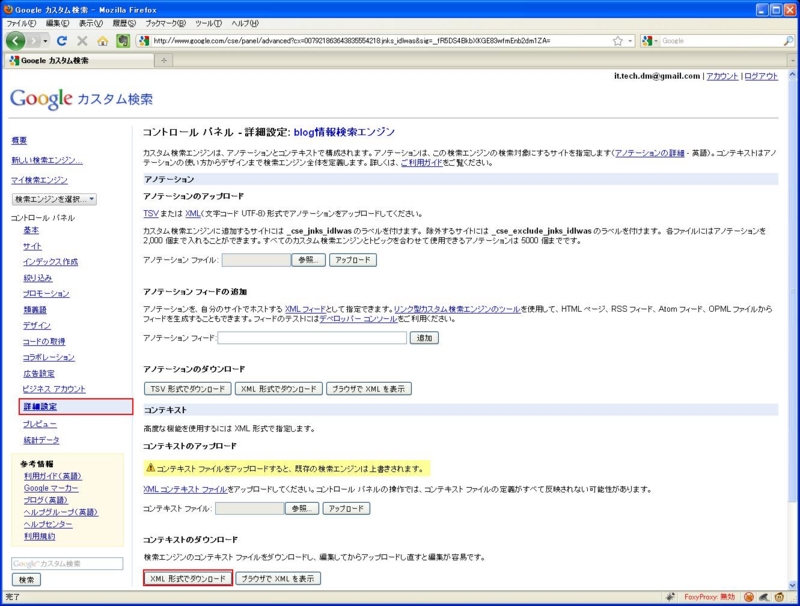
Task: Reload the page with the refresh icon
Action: coord(62,41)
